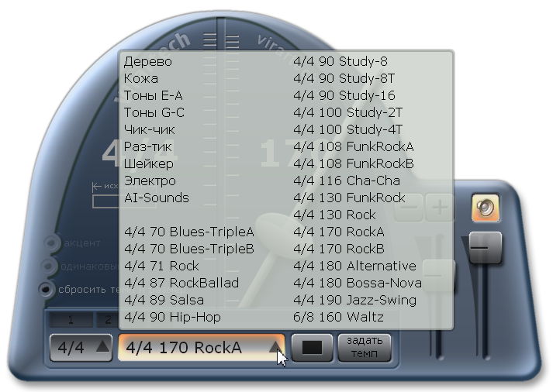Select the сбросить темп radio option
Image resolution: width=553 pixels, height=392 pixels.
[x=47, y=289]
